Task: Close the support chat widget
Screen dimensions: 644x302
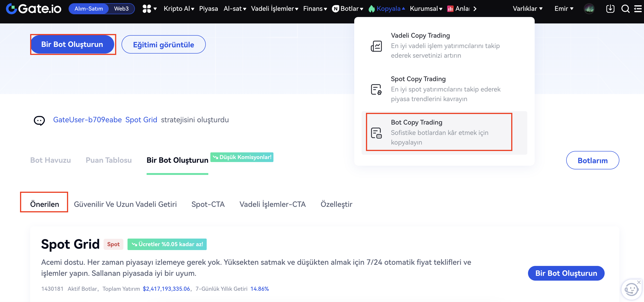Action: point(639,282)
